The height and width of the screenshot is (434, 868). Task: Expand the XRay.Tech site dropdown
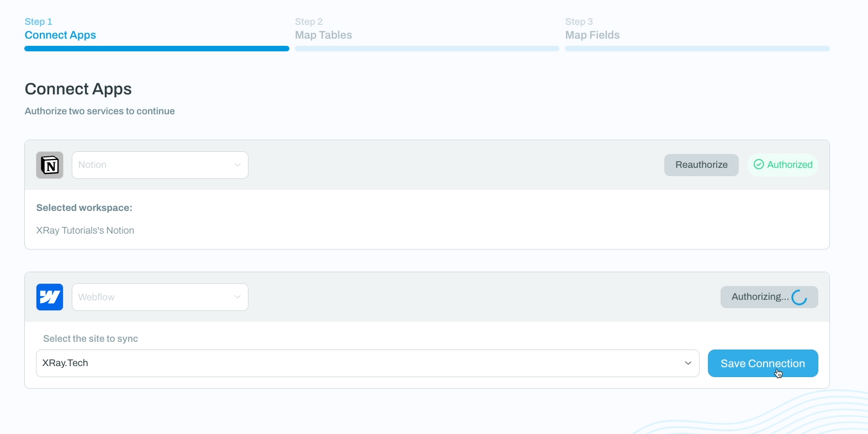click(368, 363)
